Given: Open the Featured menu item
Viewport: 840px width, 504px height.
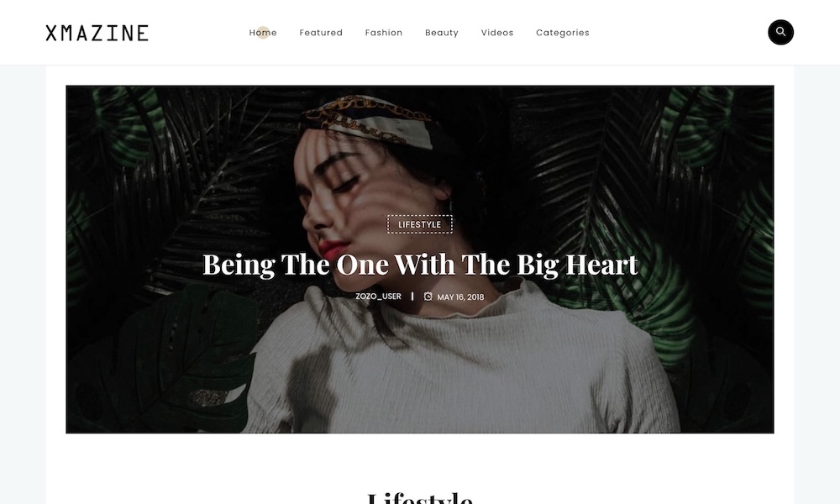Looking at the screenshot, I should (321, 33).
